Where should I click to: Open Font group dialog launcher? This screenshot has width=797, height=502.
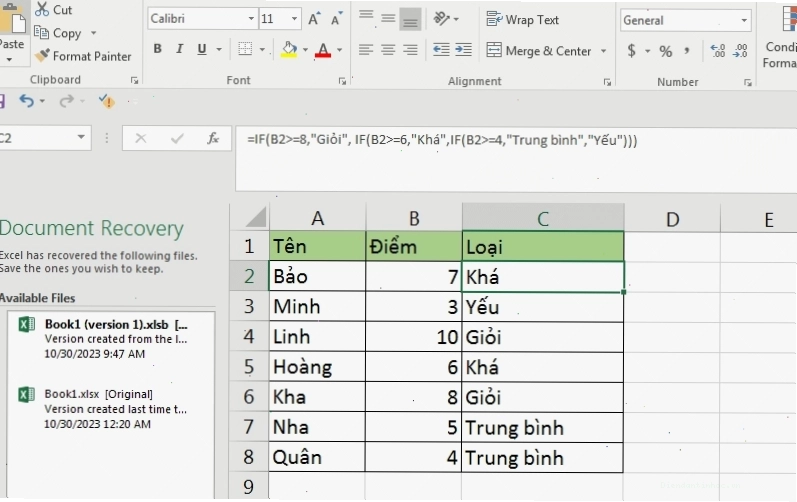(342, 81)
